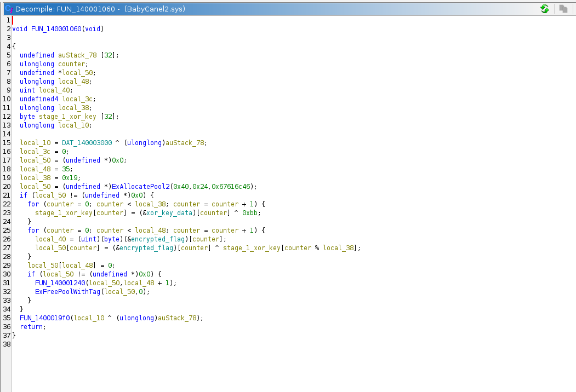576x392 pixels.
Task: Click the 'if' keyword on line 30
Action: (x=31, y=274)
